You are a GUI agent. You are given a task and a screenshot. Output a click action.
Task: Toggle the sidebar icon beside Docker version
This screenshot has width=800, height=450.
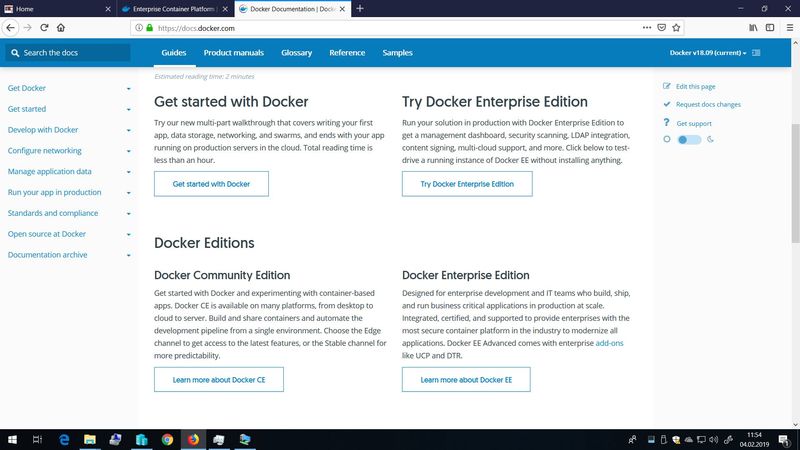tap(756, 53)
